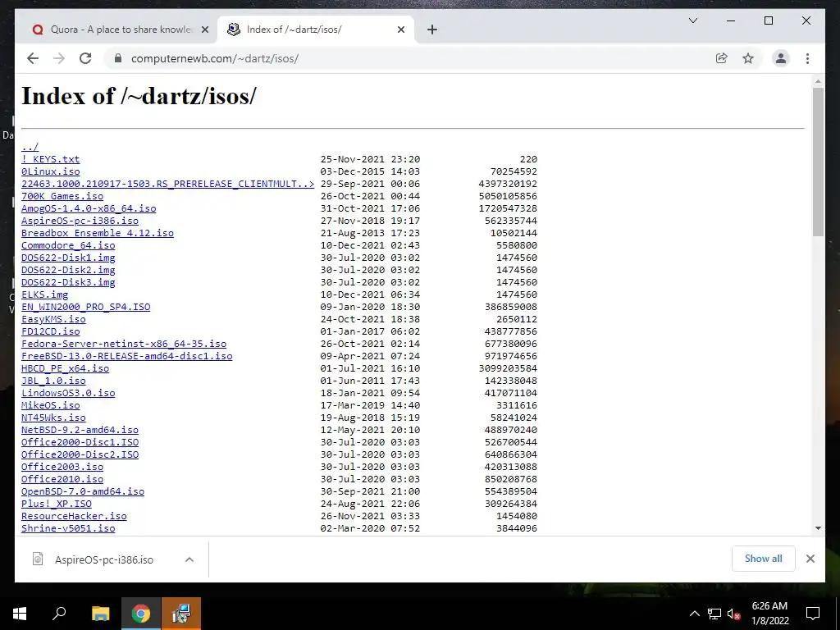Download ResourceHacker.iso
Screen dimensions: 840x630
click(x=74, y=517)
